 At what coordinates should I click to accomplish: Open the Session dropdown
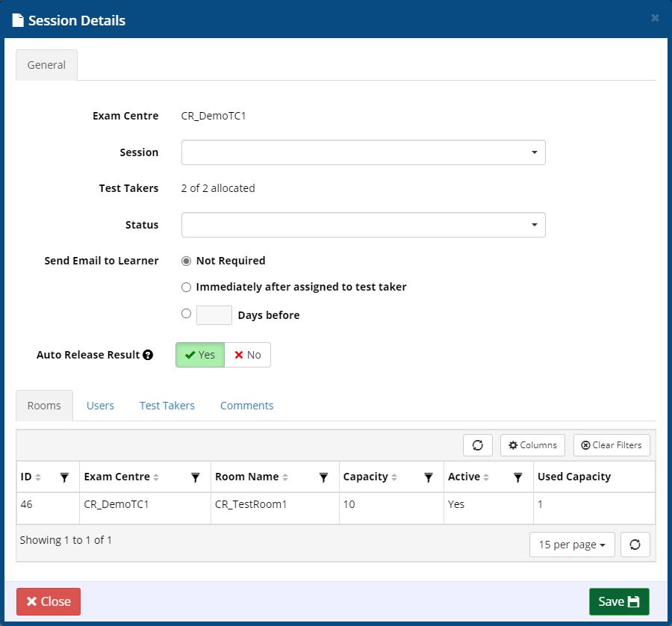point(363,152)
